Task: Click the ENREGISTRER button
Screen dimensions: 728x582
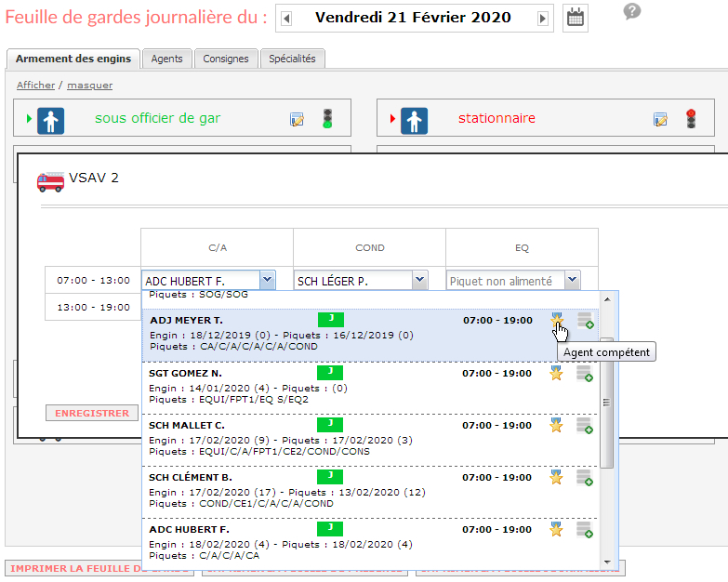Action: [x=92, y=413]
